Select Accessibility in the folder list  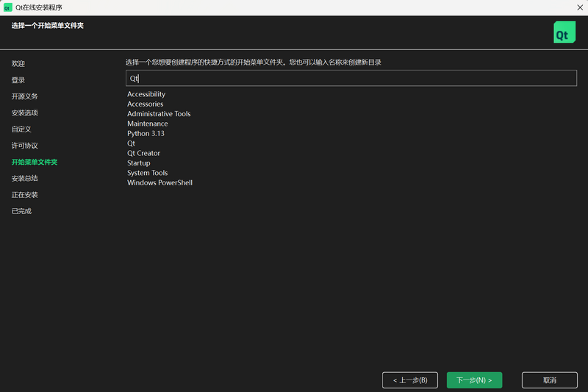[146, 94]
